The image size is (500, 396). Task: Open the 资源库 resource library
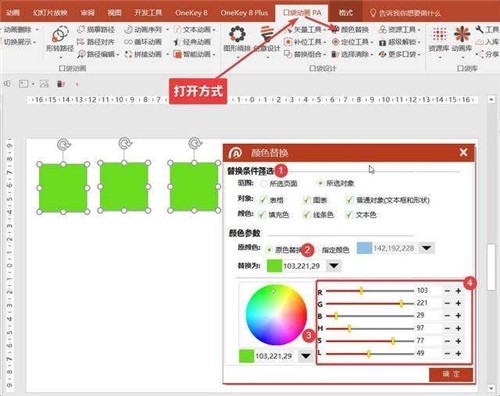coord(439,34)
